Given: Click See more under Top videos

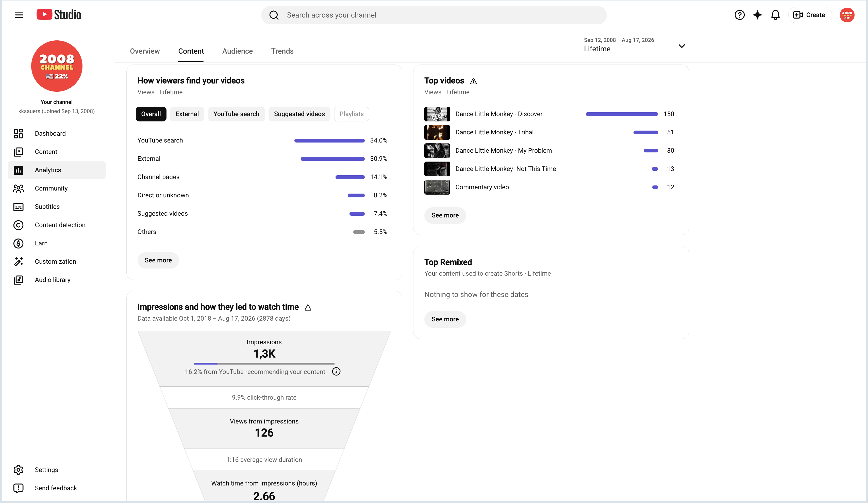Looking at the screenshot, I should click(445, 215).
